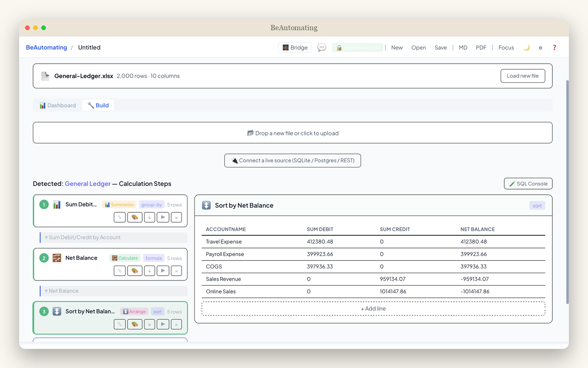
Task: Open the chat speech bubble icon
Action: click(322, 47)
